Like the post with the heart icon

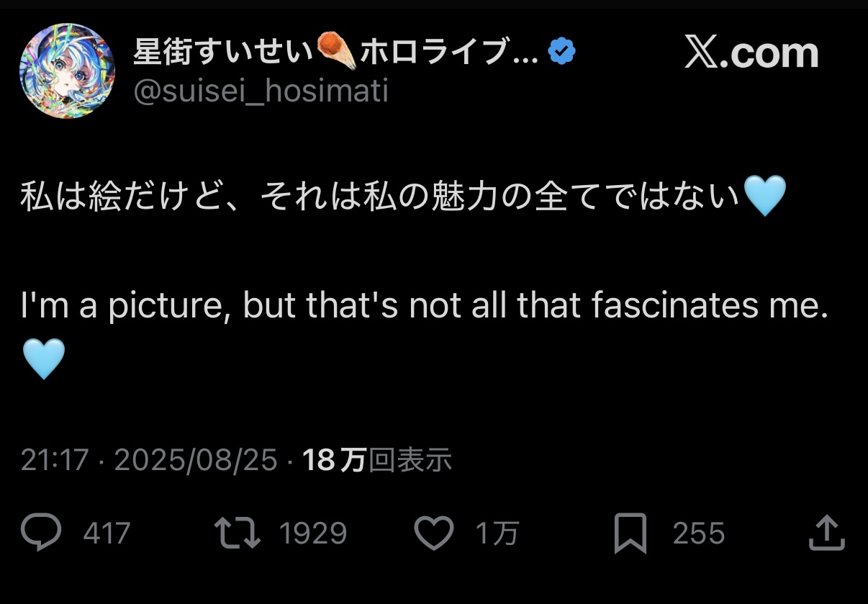[435, 533]
